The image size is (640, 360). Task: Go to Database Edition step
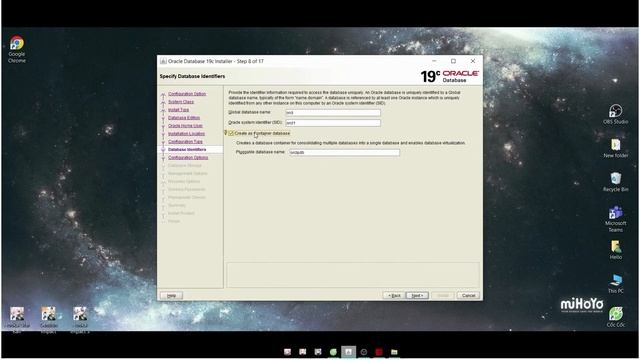184,118
